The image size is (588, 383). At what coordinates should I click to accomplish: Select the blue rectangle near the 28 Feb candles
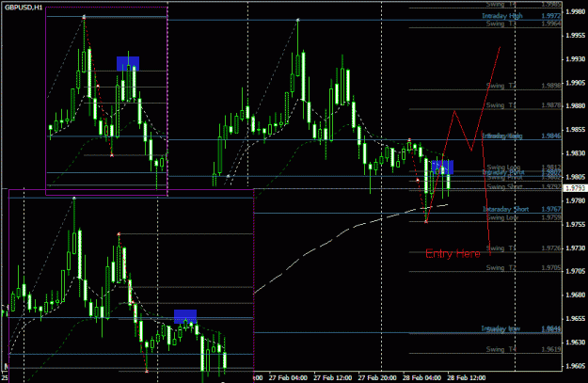coord(442,168)
